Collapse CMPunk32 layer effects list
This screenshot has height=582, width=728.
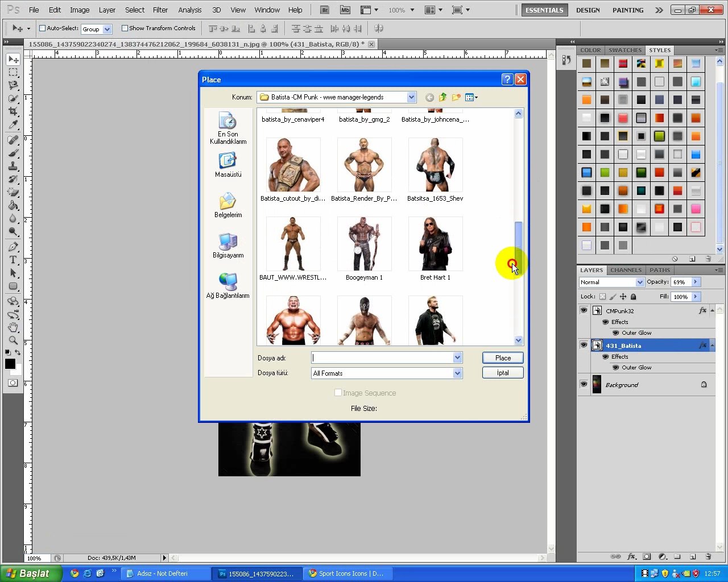pyautogui.click(x=712, y=310)
